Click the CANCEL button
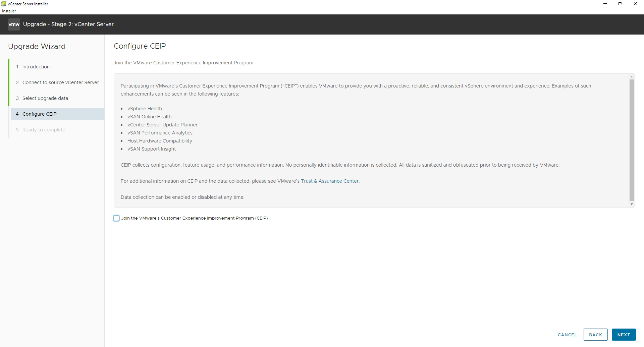This screenshot has height=347, width=644. click(567, 335)
